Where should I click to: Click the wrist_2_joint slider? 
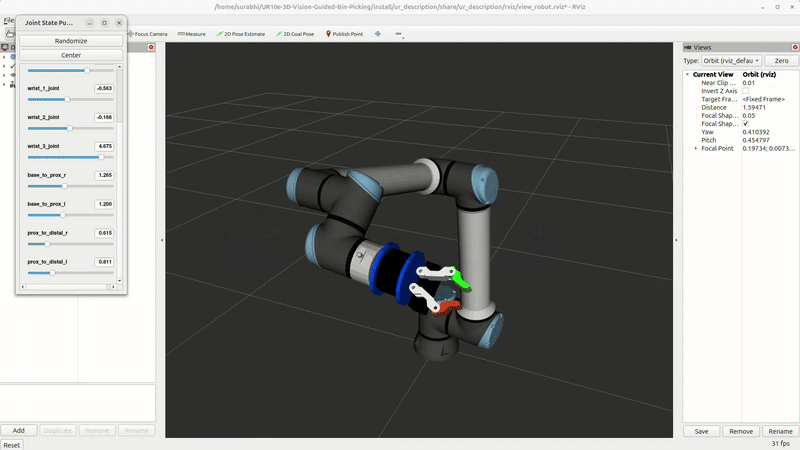[70, 129]
